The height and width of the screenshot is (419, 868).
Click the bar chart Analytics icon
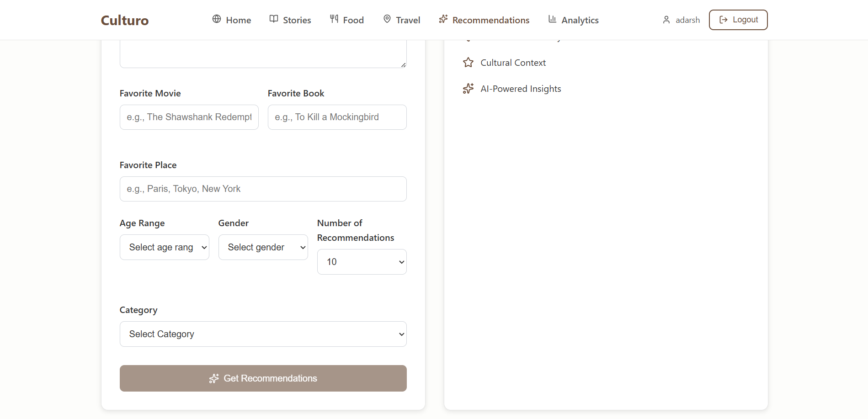[x=552, y=19]
